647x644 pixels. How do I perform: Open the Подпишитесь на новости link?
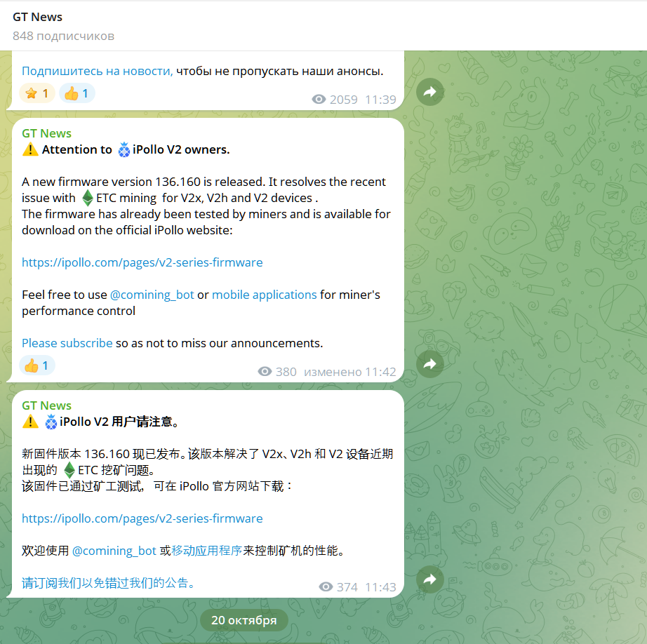point(98,71)
